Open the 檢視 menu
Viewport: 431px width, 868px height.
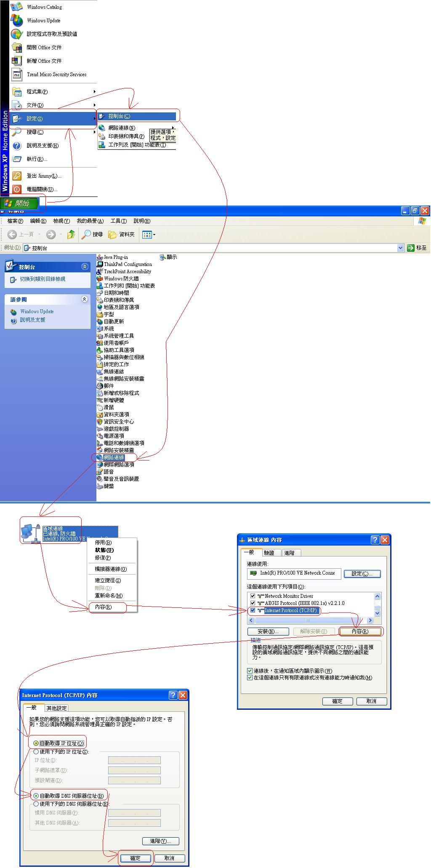pos(61,221)
